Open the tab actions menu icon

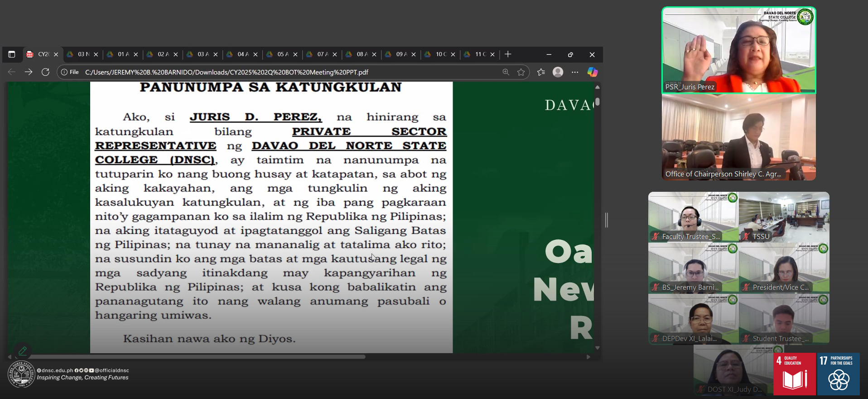(12, 54)
